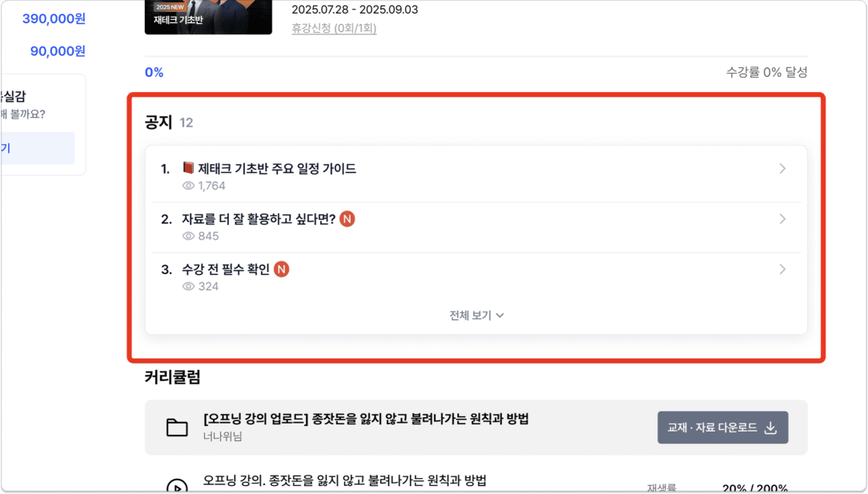868x494 pixels.
Task: Expand notice 2 using its chevron arrow
Action: click(x=782, y=219)
